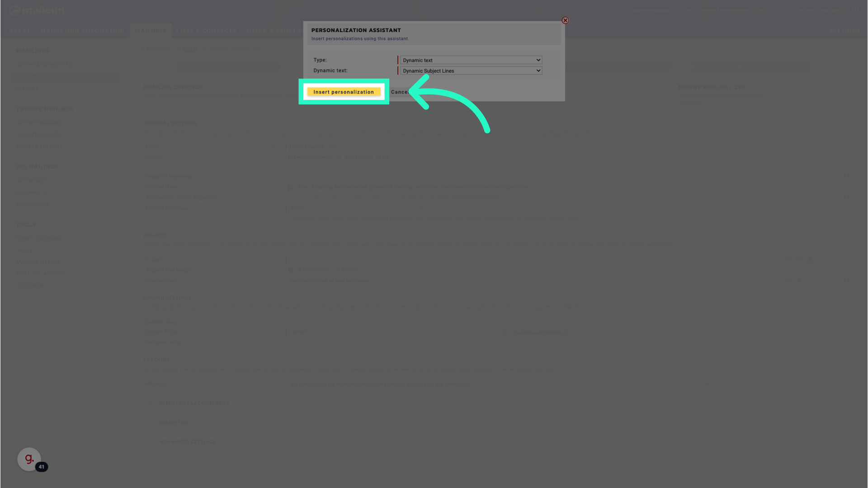Click the MAILINGS tab

pyautogui.click(x=150, y=31)
